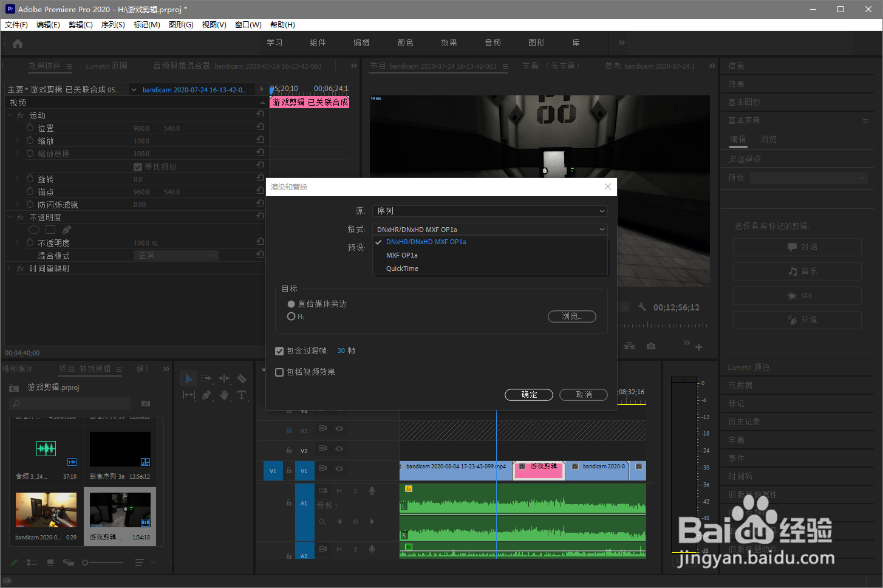
Task: Select the H: destination radio option
Action: tap(291, 316)
